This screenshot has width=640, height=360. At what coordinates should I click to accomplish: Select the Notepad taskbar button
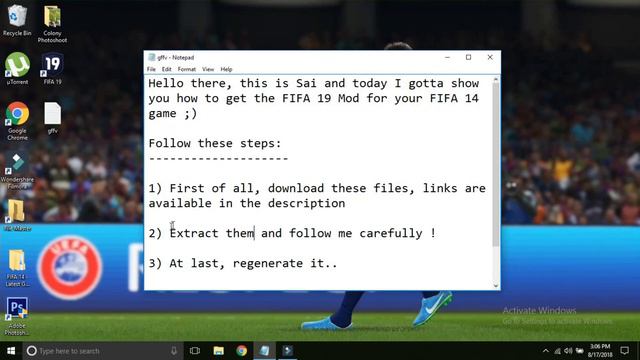coord(264,351)
